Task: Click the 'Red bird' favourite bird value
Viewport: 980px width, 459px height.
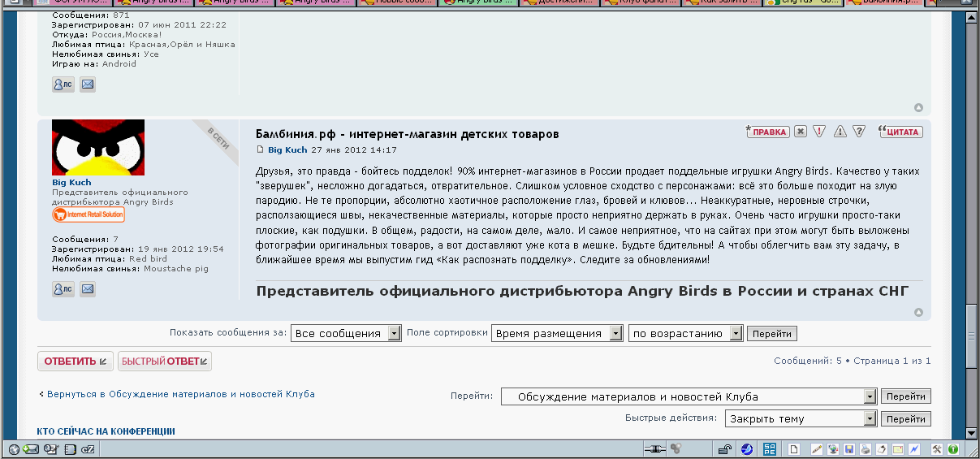Action: coord(148,258)
